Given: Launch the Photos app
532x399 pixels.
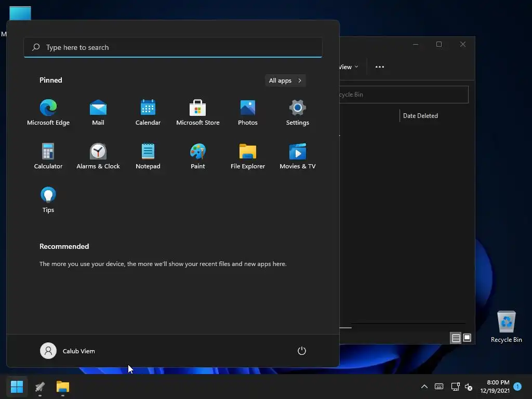Looking at the screenshot, I should coord(248,113).
